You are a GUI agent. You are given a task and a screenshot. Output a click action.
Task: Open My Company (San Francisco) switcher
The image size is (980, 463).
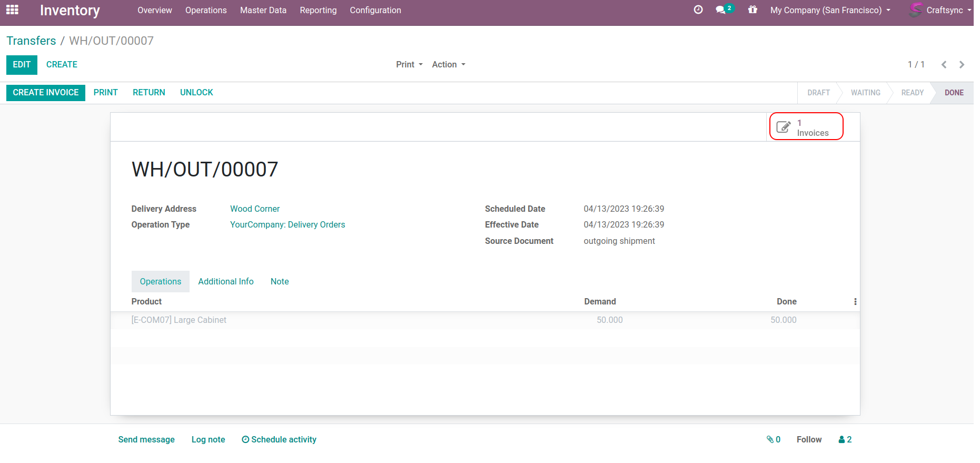point(830,11)
